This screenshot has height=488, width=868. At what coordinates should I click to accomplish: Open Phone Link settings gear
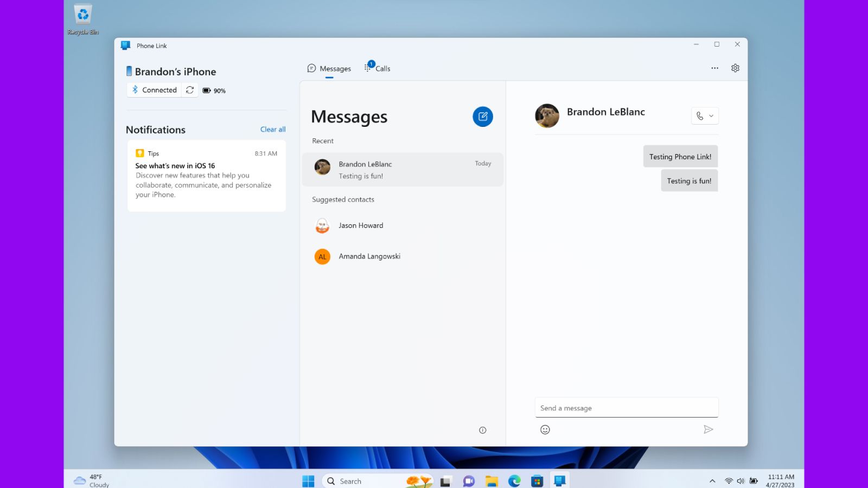click(x=735, y=68)
